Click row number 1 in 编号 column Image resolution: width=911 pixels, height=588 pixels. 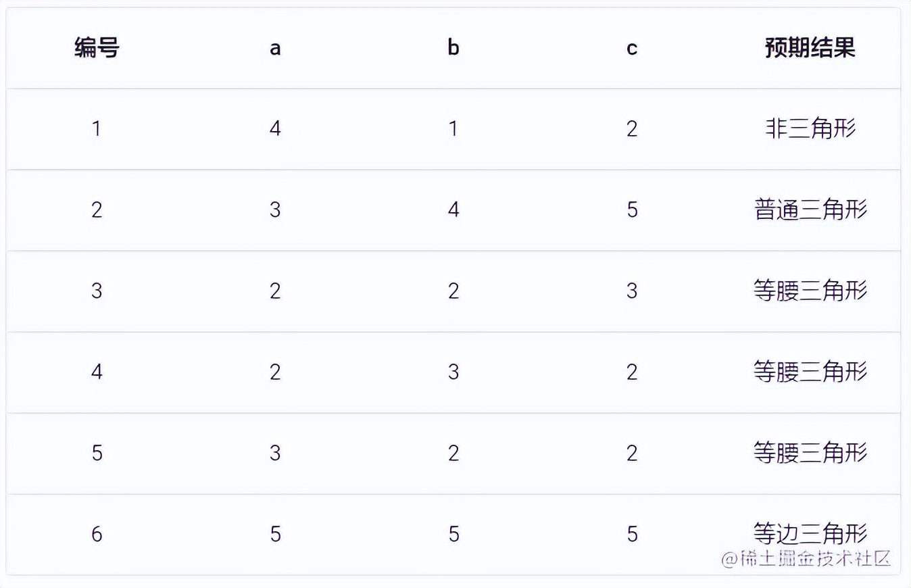click(x=97, y=128)
